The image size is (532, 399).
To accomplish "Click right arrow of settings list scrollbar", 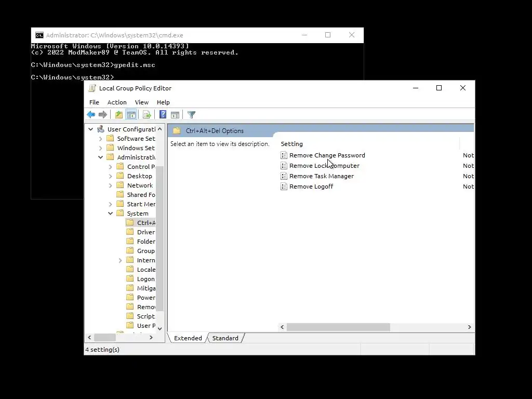I will pos(470,327).
